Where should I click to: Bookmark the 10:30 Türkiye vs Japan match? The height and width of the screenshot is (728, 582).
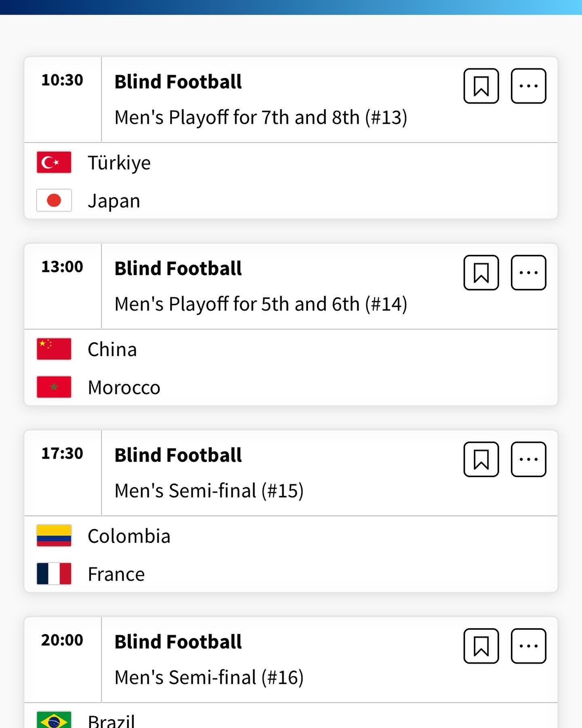click(x=481, y=86)
